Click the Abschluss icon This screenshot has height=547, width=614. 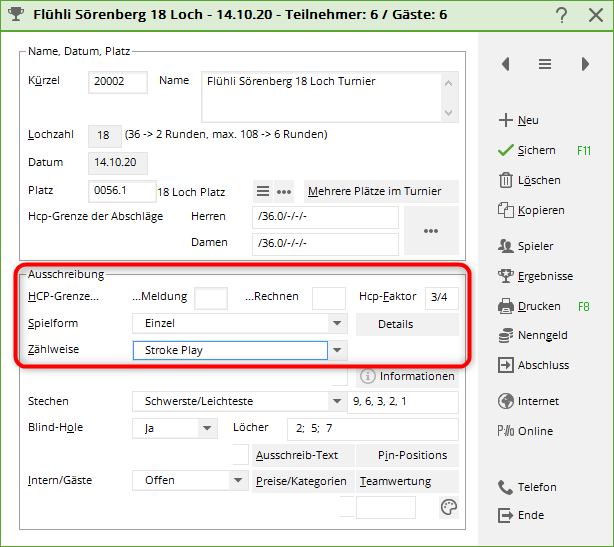point(505,366)
